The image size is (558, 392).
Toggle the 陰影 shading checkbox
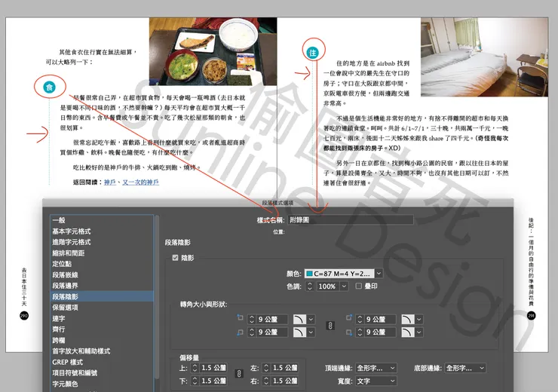pyautogui.click(x=175, y=258)
